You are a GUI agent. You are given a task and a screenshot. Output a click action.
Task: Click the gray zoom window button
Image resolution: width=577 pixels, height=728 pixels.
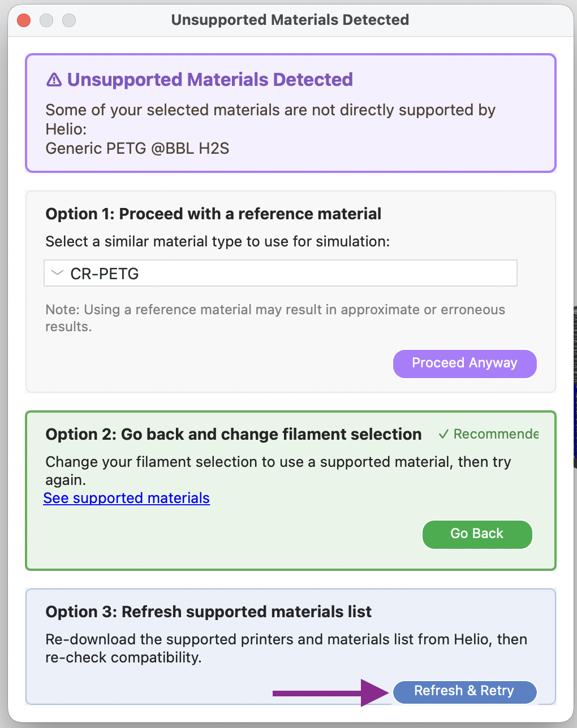[x=69, y=20]
